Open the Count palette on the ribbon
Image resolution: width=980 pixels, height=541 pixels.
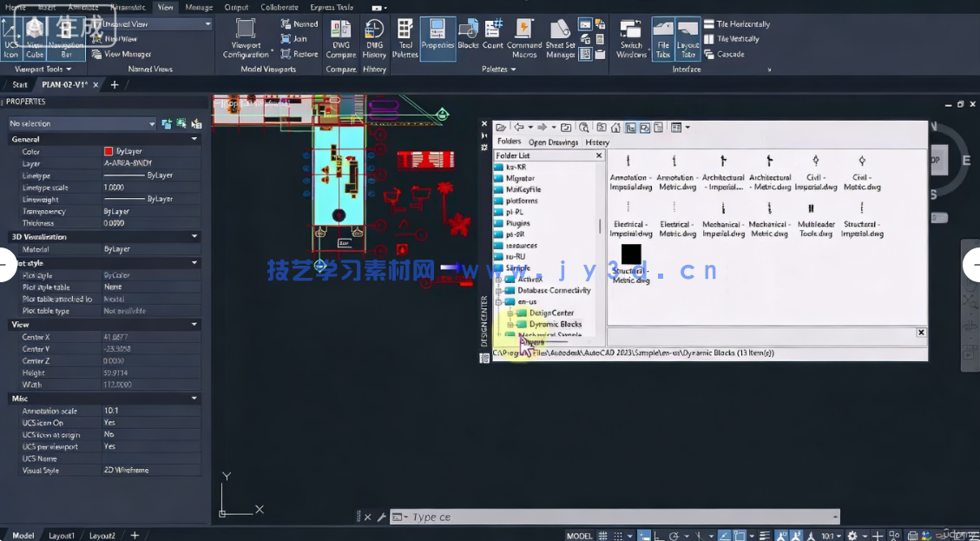492,36
